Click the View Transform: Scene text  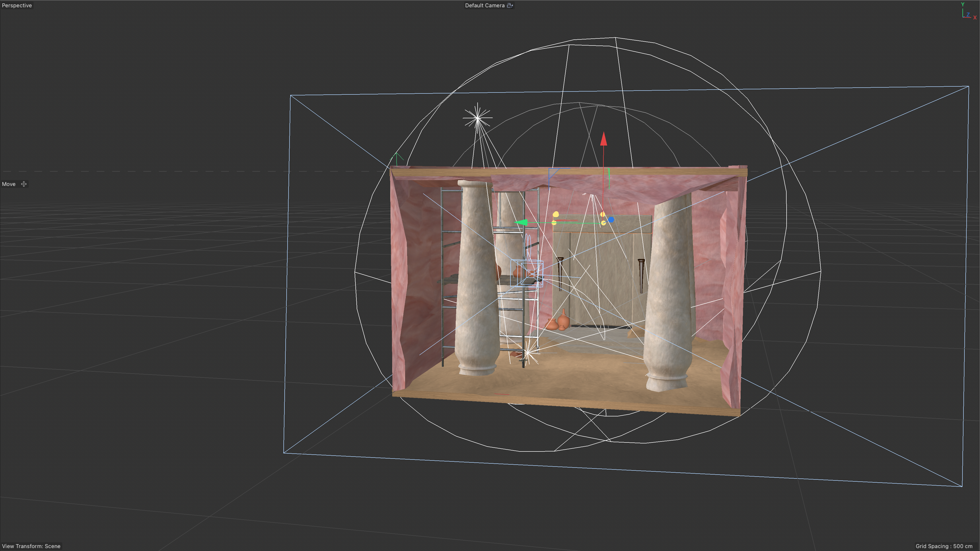coord(31,546)
